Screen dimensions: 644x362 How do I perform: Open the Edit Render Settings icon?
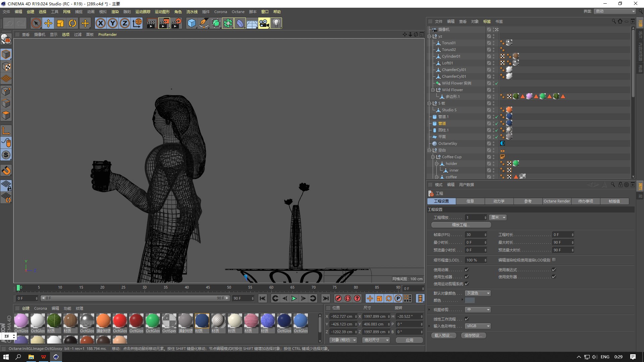[176, 23]
